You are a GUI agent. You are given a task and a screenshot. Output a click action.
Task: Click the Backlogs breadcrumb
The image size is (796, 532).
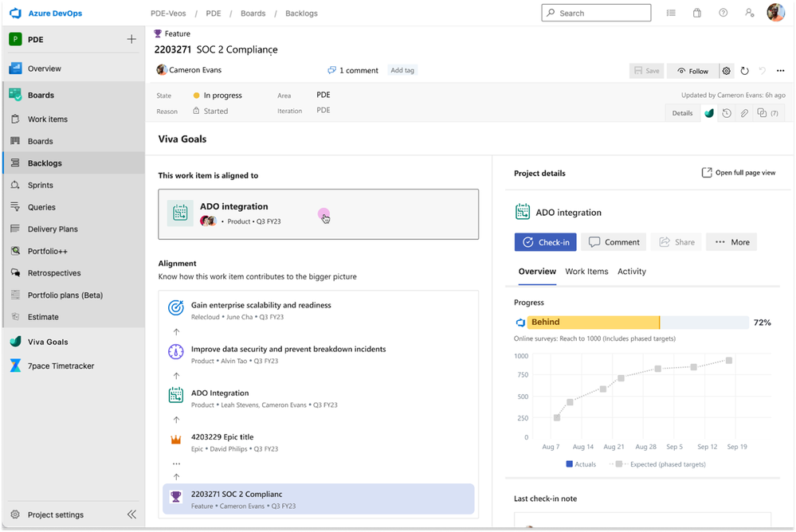(301, 14)
